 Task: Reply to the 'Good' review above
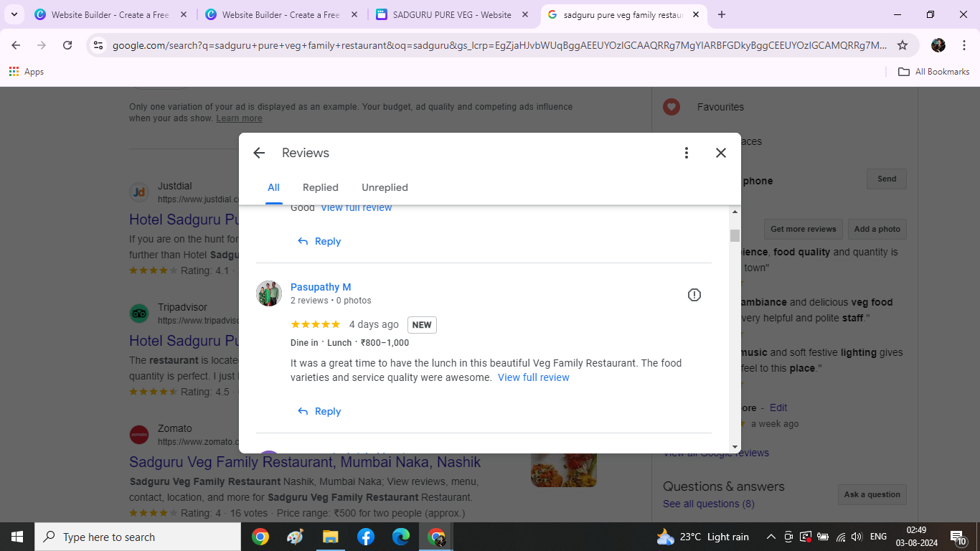click(x=319, y=241)
